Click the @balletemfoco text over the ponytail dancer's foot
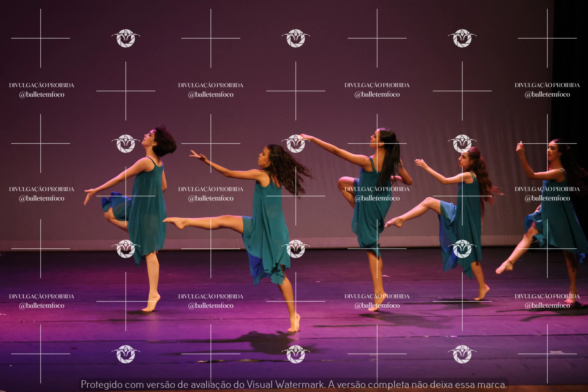The width and height of the screenshot is (588, 392). click(x=377, y=305)
